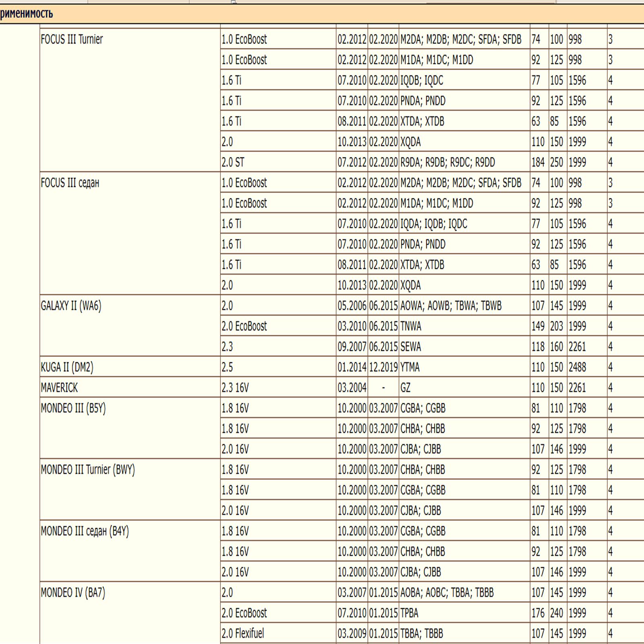Click the MAVERICK model cell
Viewport: 644px width, 644px height.
pyautogui.click(x=60, y=388)
